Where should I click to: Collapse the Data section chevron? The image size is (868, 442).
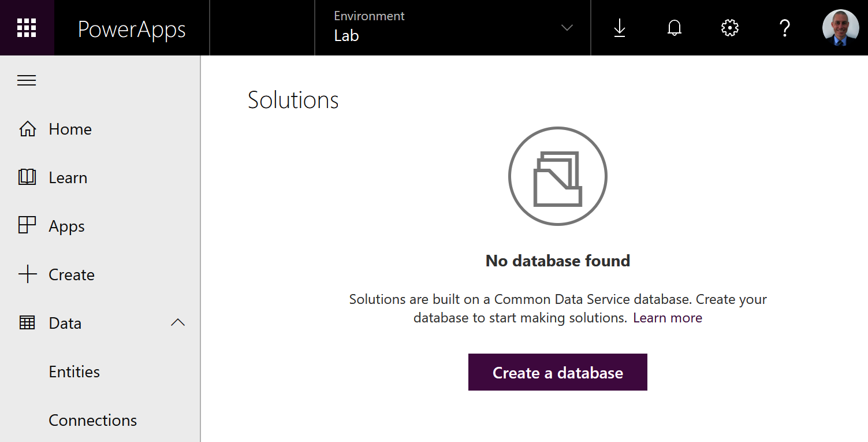coord(178,322)
